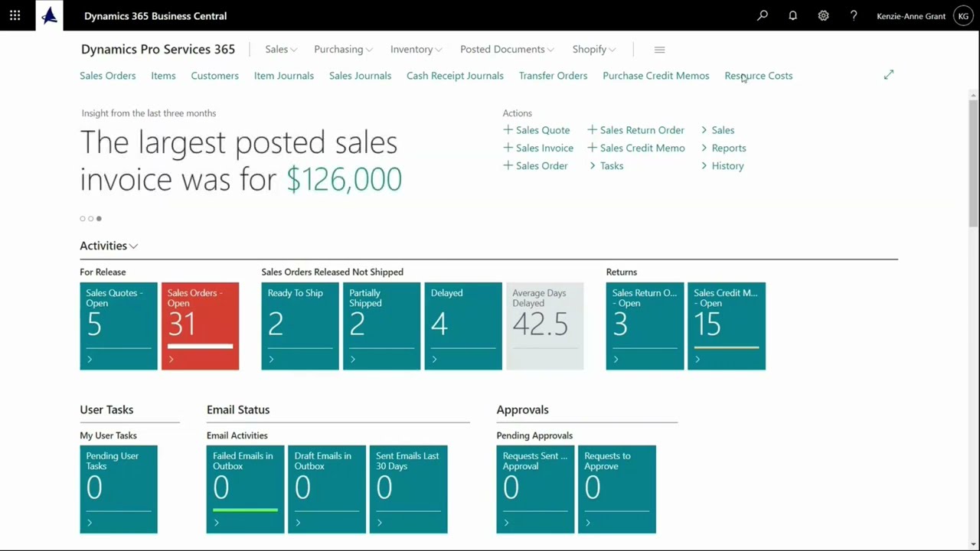980x551 pixels.
Task: Open the settings gear icon
Action: (823, 15)
